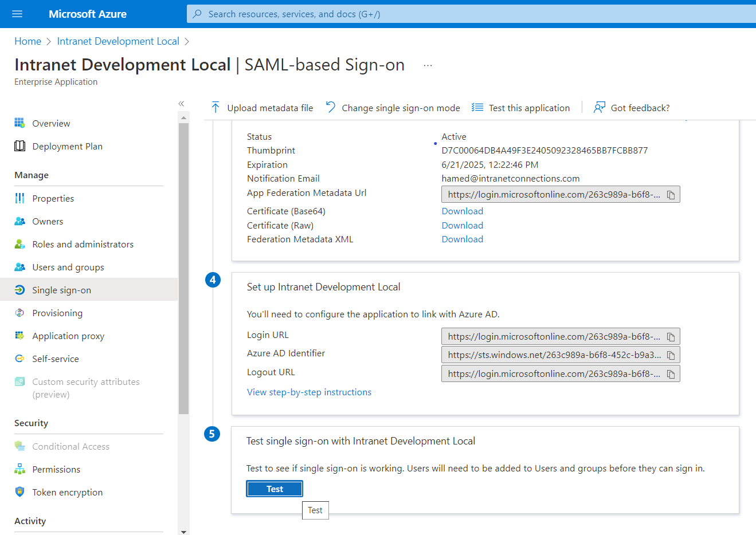Select Single sign-on menu item
The height and width of the screenshot is (535, 756).
coord(89,290)
